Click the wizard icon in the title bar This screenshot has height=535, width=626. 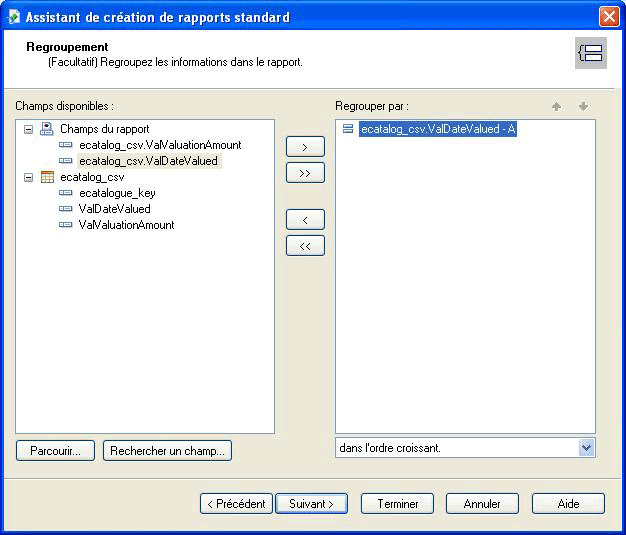14,17
